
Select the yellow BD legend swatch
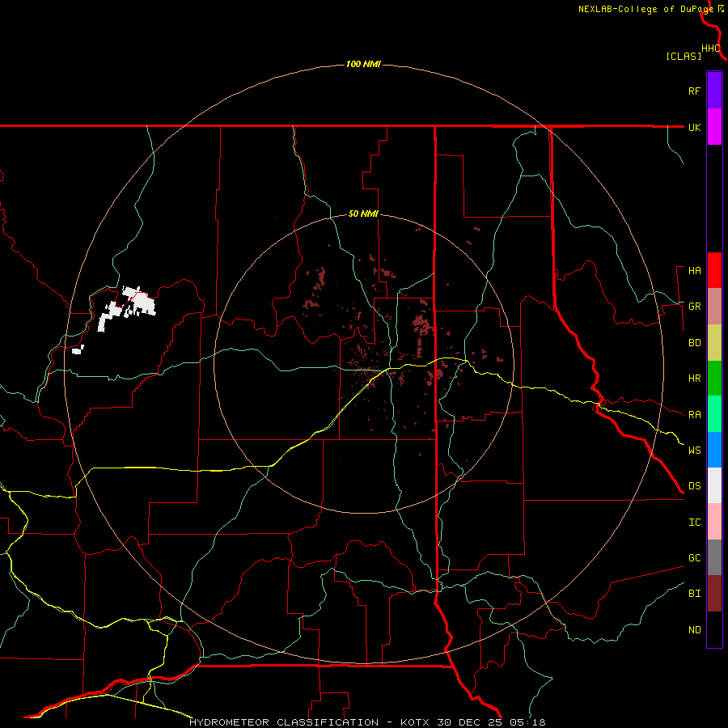[714, 342]
